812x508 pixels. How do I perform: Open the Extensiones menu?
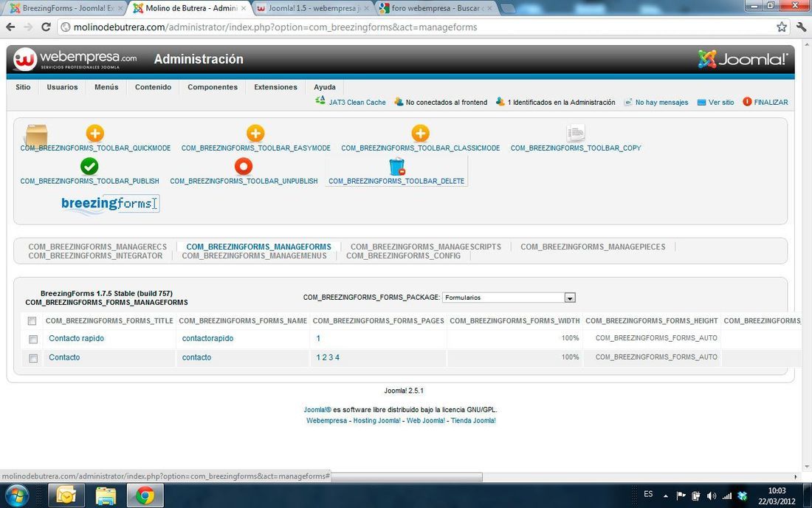point(275,87)
